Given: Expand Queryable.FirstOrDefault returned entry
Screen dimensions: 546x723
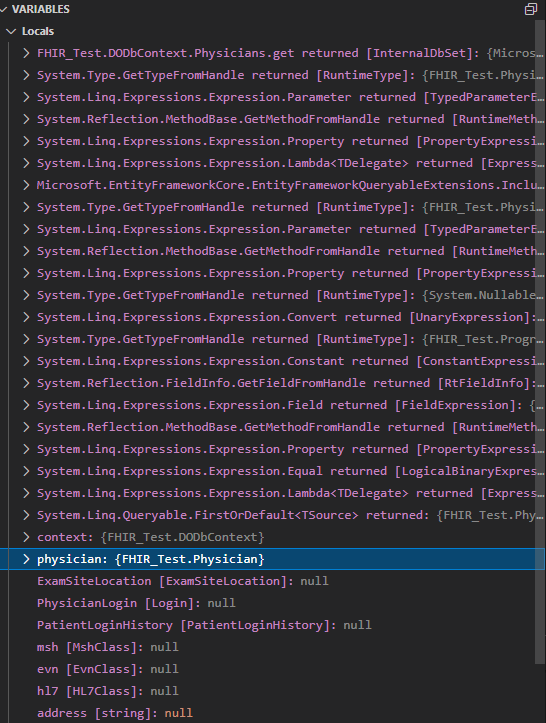Looking at the screenshot, I should click(x=27, y=515).
